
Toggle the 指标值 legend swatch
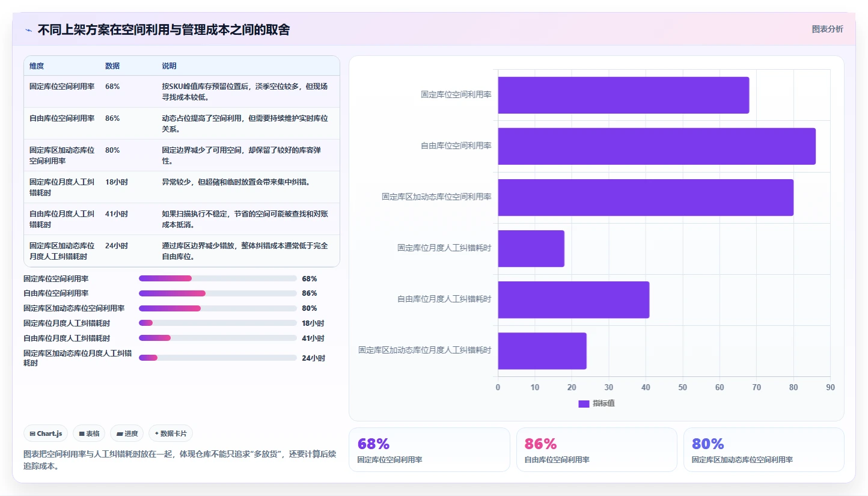(x=584, y=403)
